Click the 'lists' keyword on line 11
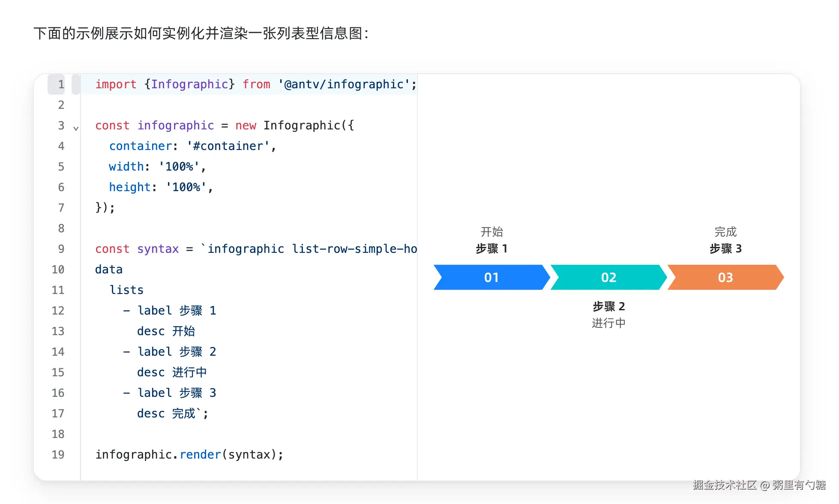Screen dimensions: 839x504 [126, 290]
